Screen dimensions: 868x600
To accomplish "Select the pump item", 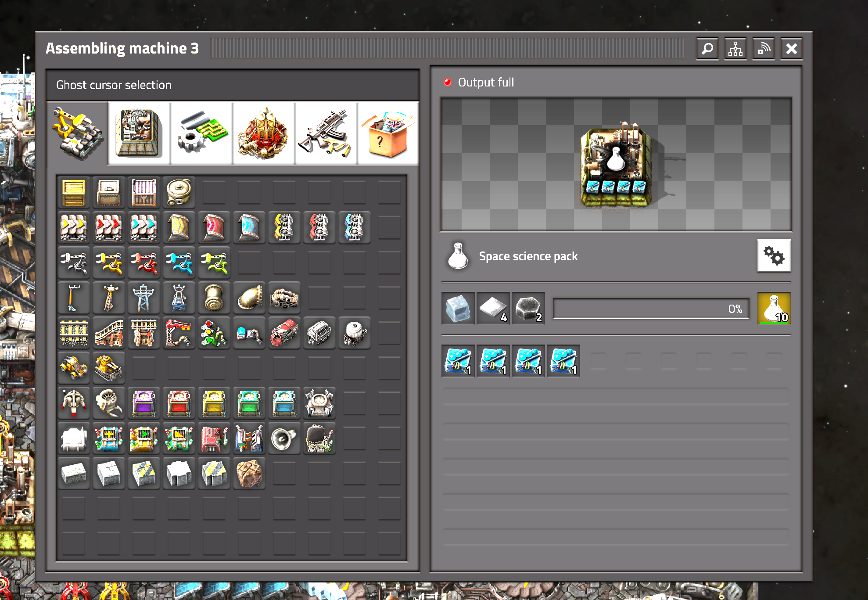I will (284, 298).
